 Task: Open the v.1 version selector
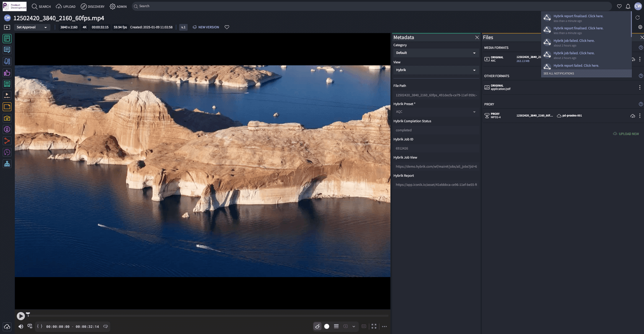pyautogui.click(x=183, y=27)
